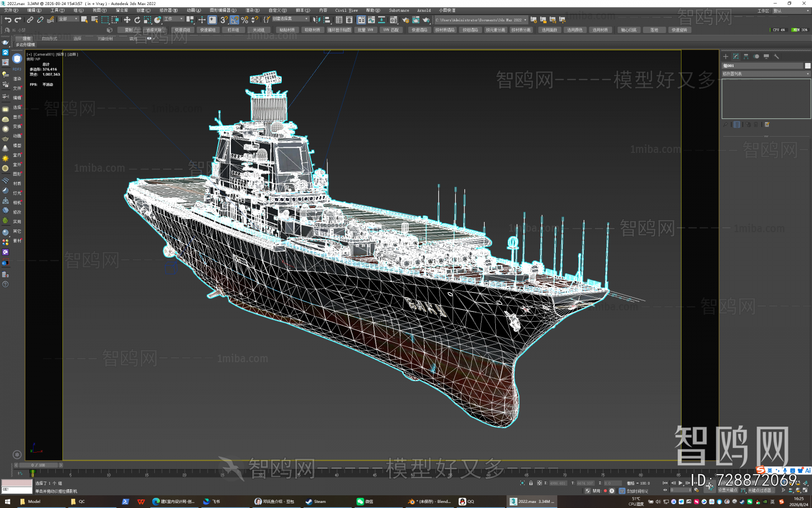This screenshot has width=812, height=508.
Task: Activate the Select and Rotate tool
Action: click(x=137, y=20)
